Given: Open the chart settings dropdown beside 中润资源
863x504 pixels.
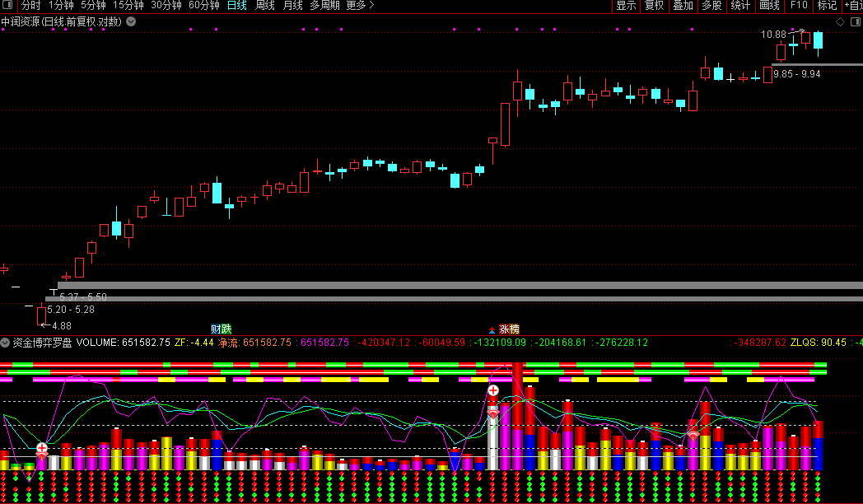Looking at the screenshot, I should click(131, 21).
